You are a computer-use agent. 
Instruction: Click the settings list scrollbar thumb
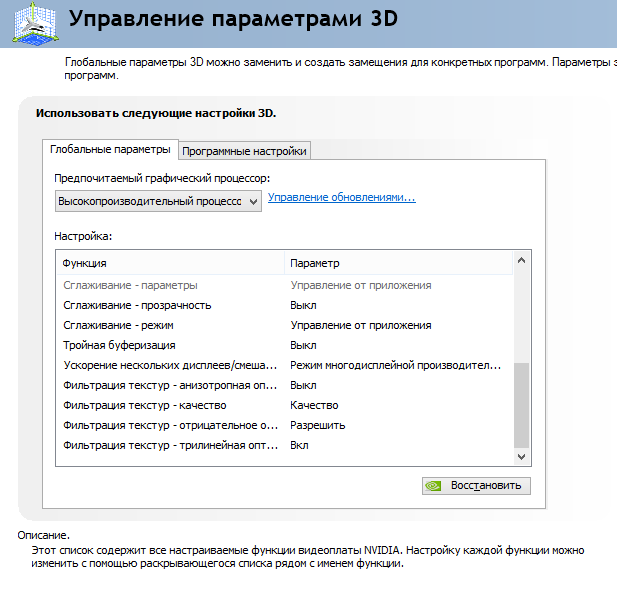[x=521, y=405]
